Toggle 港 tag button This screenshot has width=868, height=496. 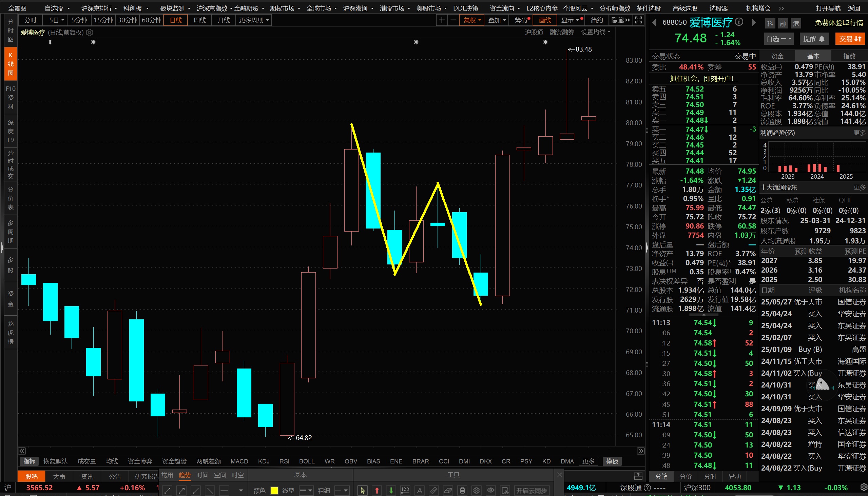coord(796,23)
